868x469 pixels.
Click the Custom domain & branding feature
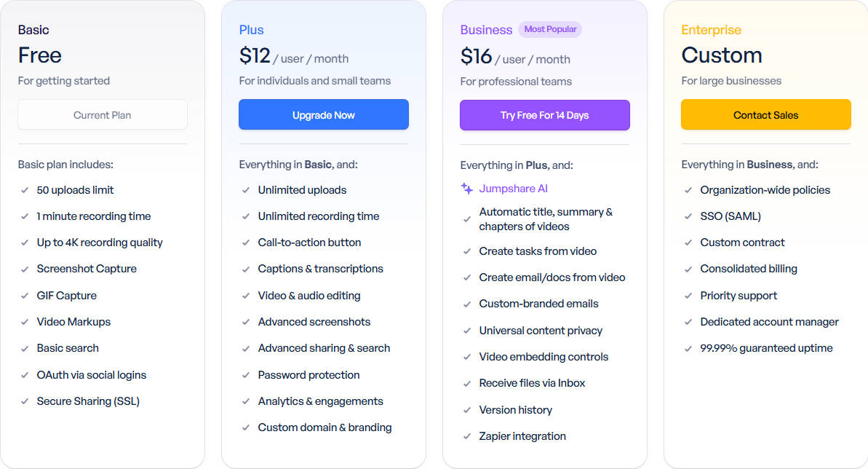pos(324,427)
